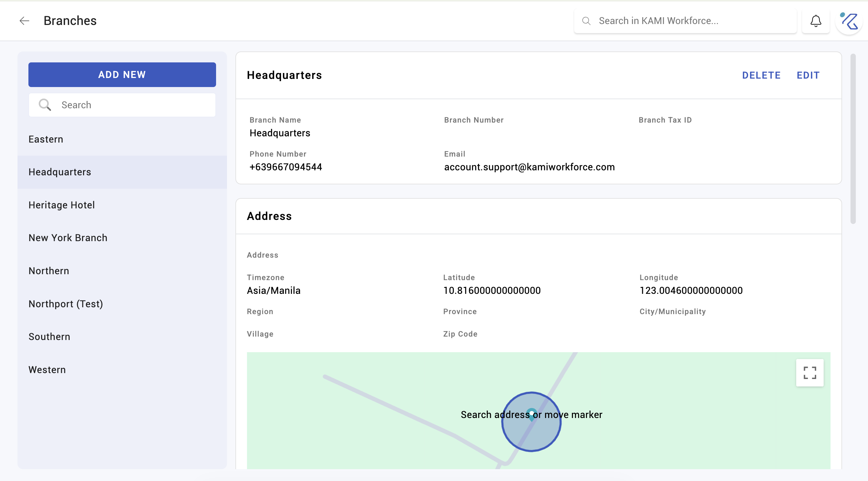Image resolution: width=868 pixels, height=481 pixels.
Task: Click the Province label
Action: 460,311
